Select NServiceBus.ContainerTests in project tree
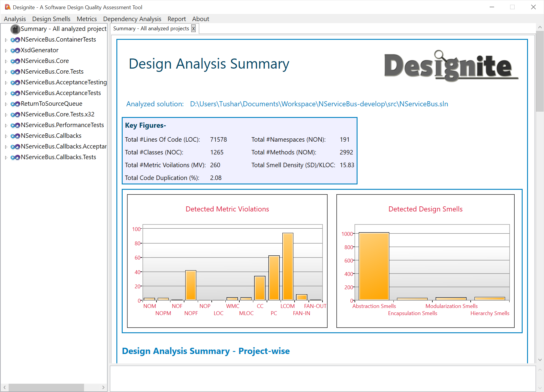Image resolution: width=544 pixels, height=392 pixels. pyautogui.click(x=58, y=39)
